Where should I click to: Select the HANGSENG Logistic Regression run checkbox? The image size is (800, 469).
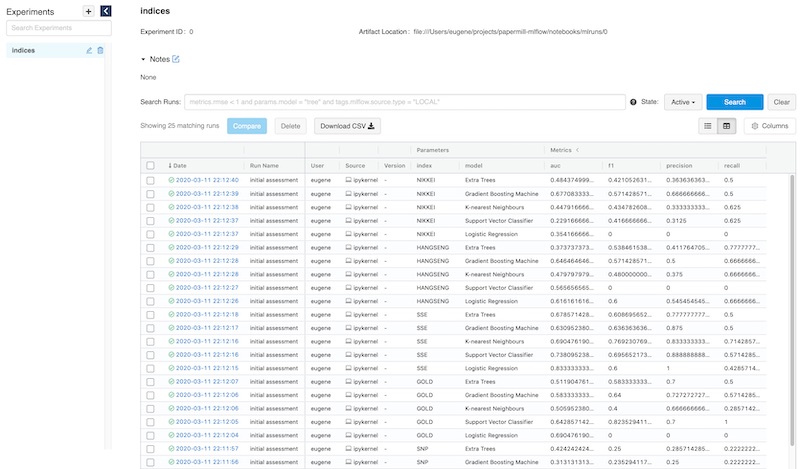point(150,300)
